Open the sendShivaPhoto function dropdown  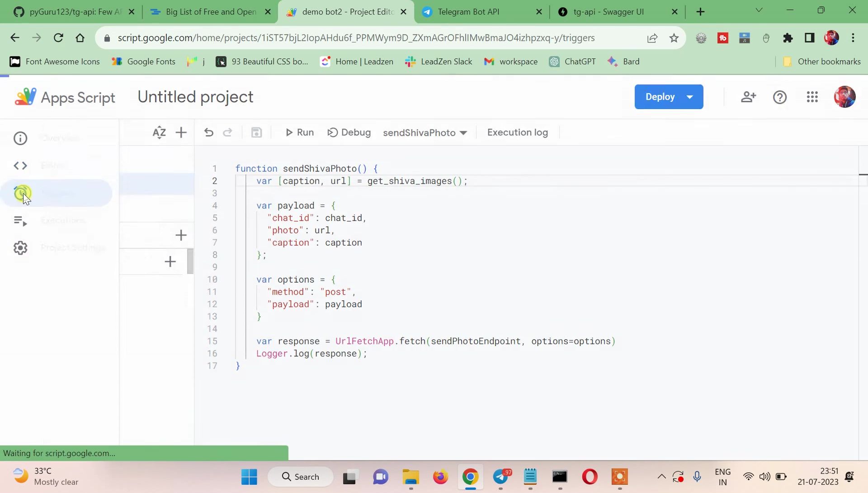[425, 133]
